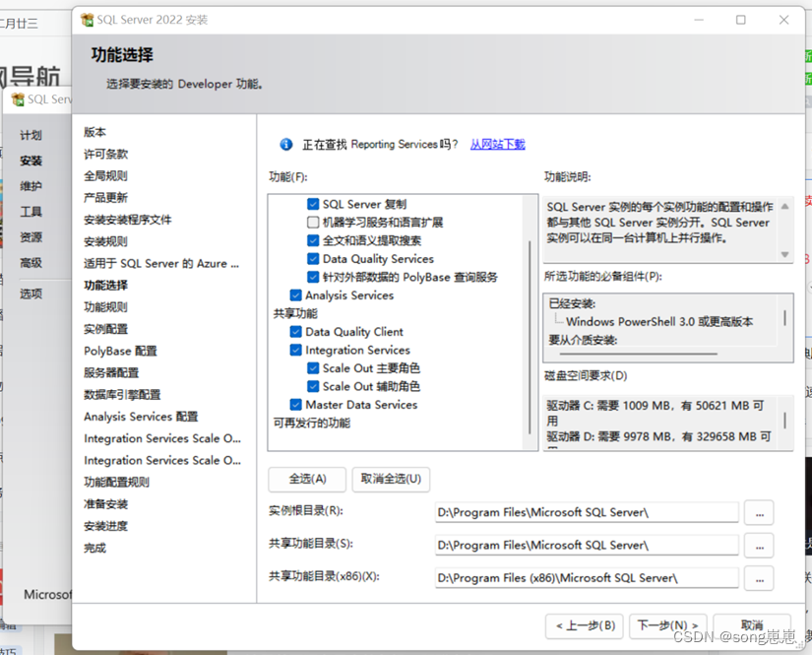Click the 版本 step in sidebar

click(94, 132)
